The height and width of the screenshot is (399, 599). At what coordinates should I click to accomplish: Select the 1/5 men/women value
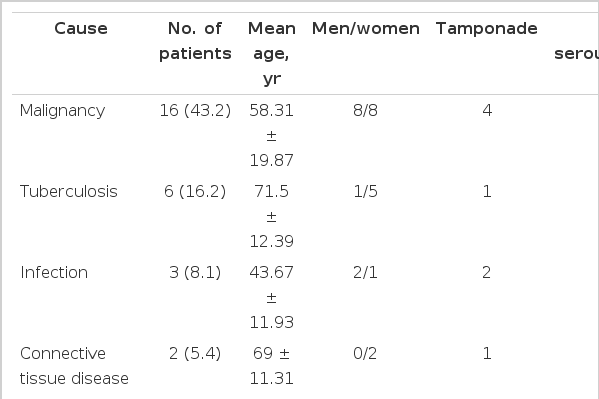(366, 191)
